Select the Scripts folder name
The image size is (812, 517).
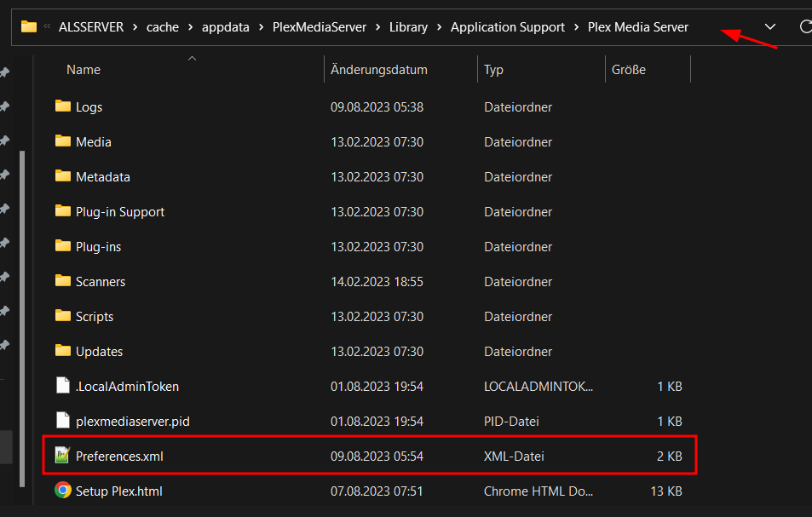(95, 317)
